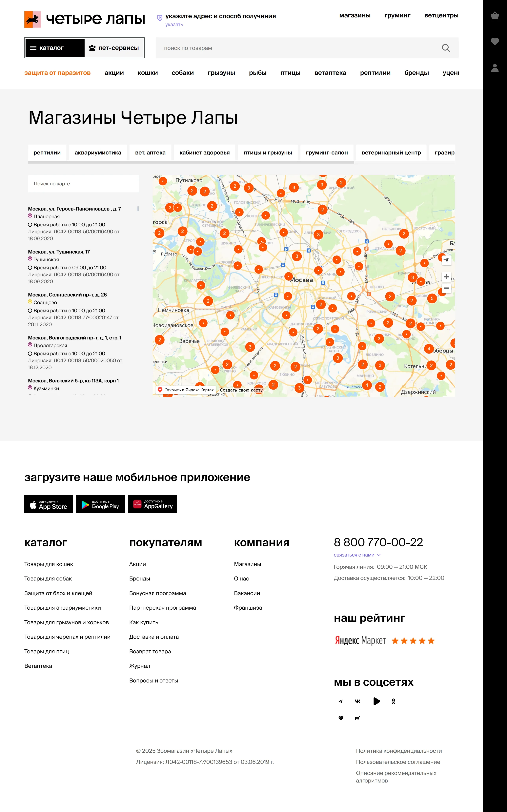This screenshot has width=507, height=812.
Task: Toggle the вет. аптека store filter
Action: click(150, 152)
